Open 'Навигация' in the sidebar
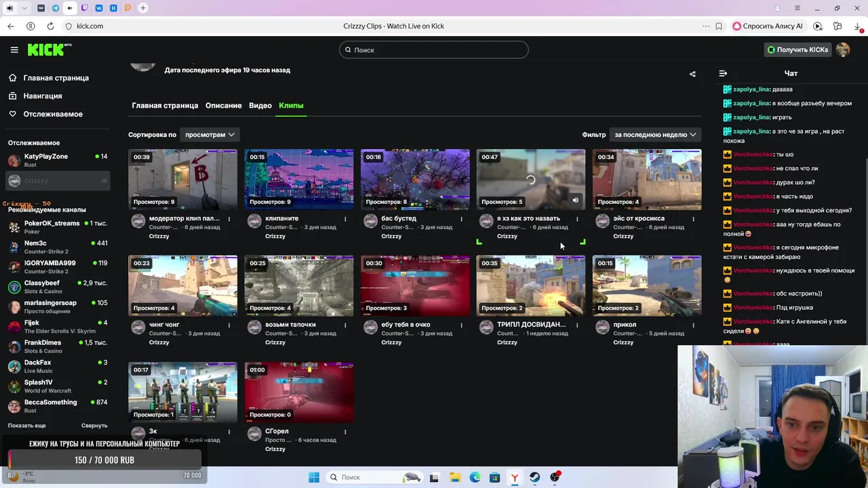Image resolution: width=868 pixels, height=488 pixels. [43, 96]
